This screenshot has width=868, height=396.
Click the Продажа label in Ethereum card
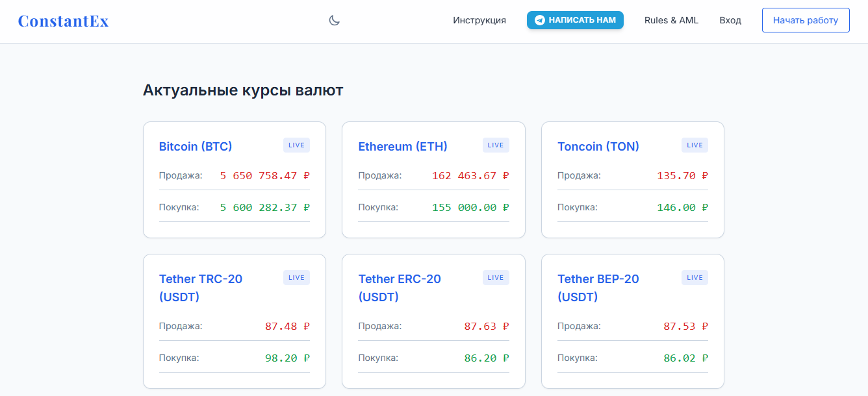380,175
